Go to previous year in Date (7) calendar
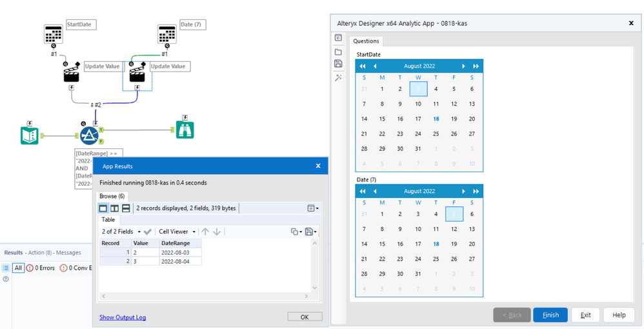The image size is (644, 329). 363,192
